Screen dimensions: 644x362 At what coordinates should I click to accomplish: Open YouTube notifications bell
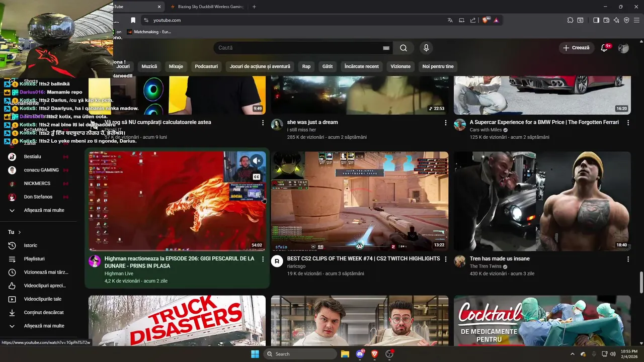[604, 48]
